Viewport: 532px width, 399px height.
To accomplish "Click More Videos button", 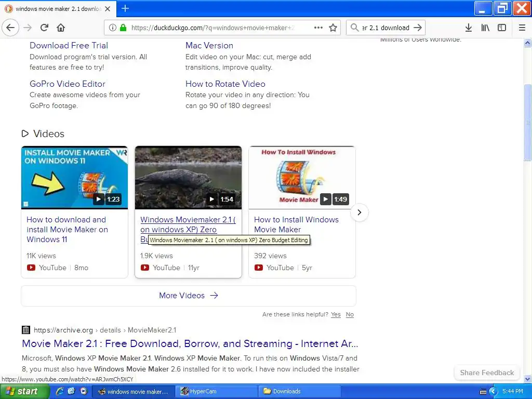I will pos(189,296).
